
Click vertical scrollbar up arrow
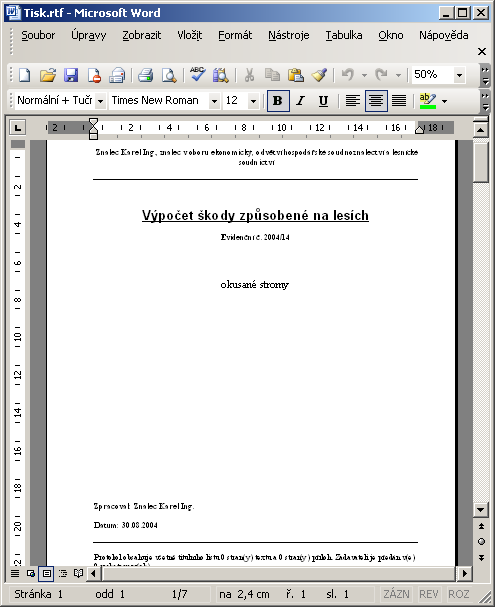pyautogui.click(x=480, y=130)
